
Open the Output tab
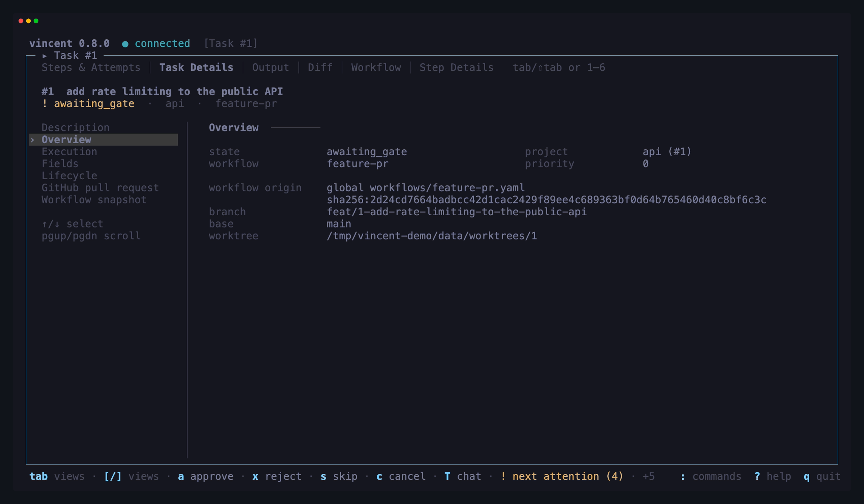pos(270,67)
